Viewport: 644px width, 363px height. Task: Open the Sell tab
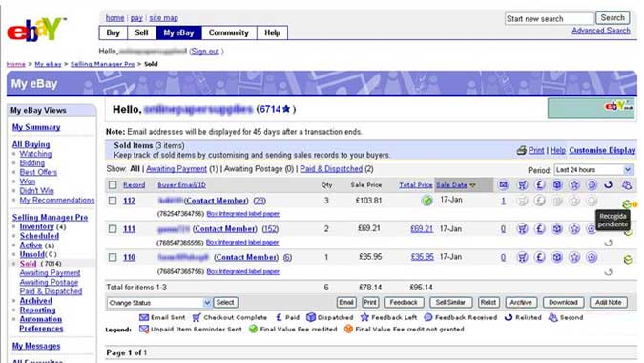click(x=141, y=32)
